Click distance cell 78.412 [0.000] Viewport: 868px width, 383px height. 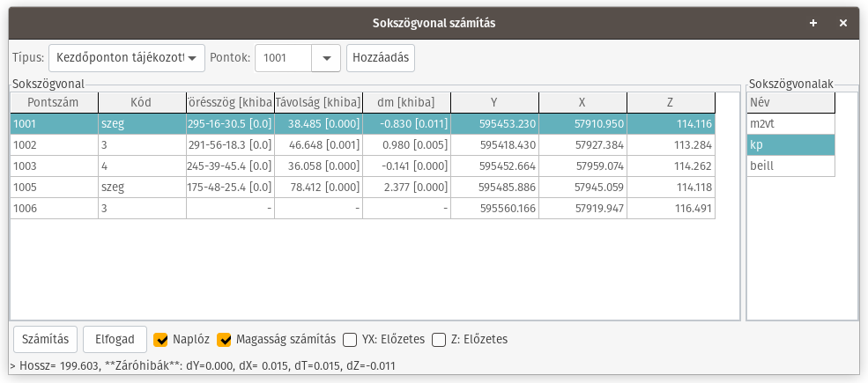point(318,187)
